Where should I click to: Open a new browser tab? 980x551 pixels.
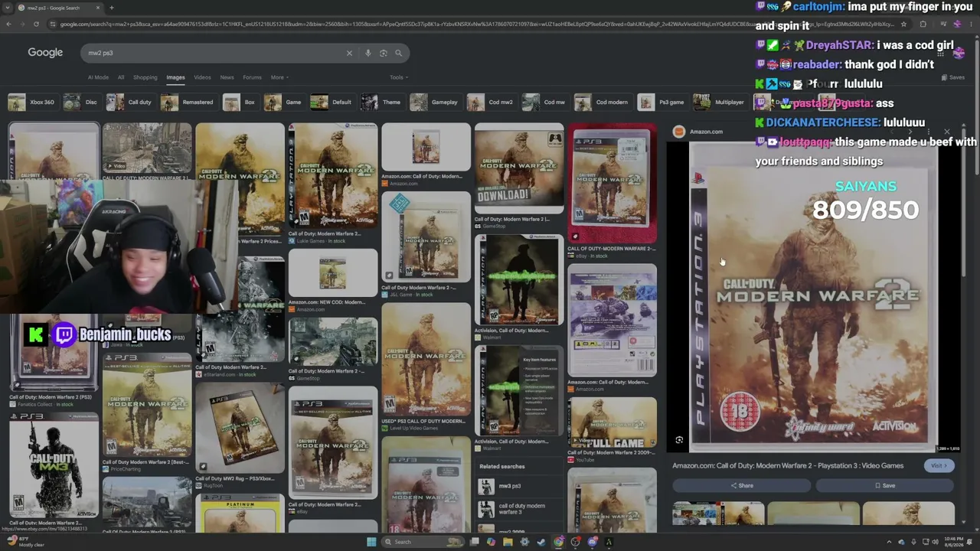pos(112,8)
